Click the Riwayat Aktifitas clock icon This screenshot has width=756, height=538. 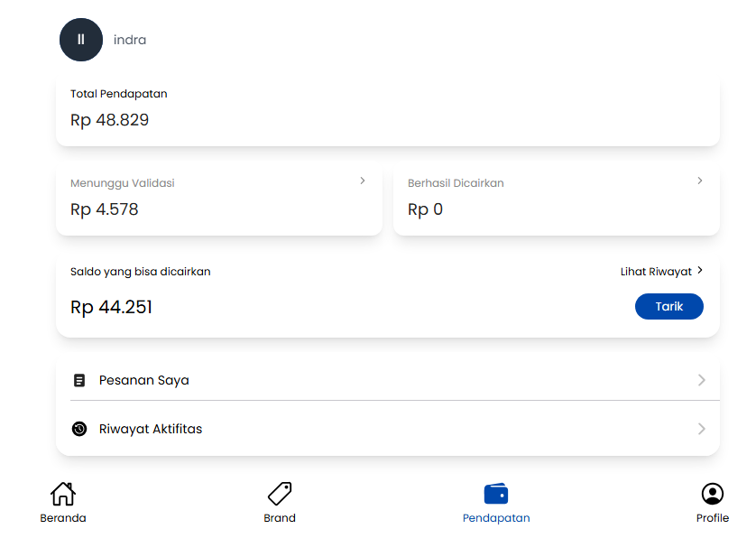pyautogui.click(x=79, y=429)
